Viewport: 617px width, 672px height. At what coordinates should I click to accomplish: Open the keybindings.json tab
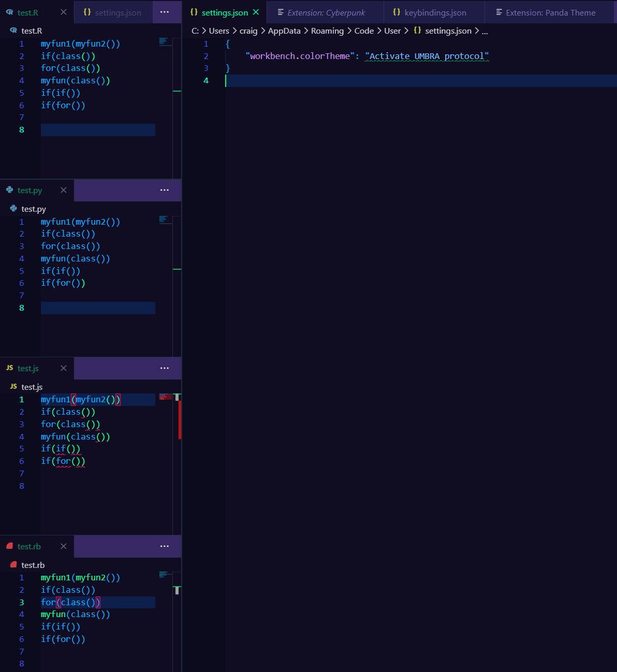(x=435, y=12)
